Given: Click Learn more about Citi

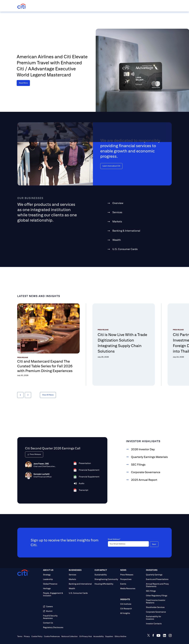Looking at the screenshot, I should [x=111, y=166].
